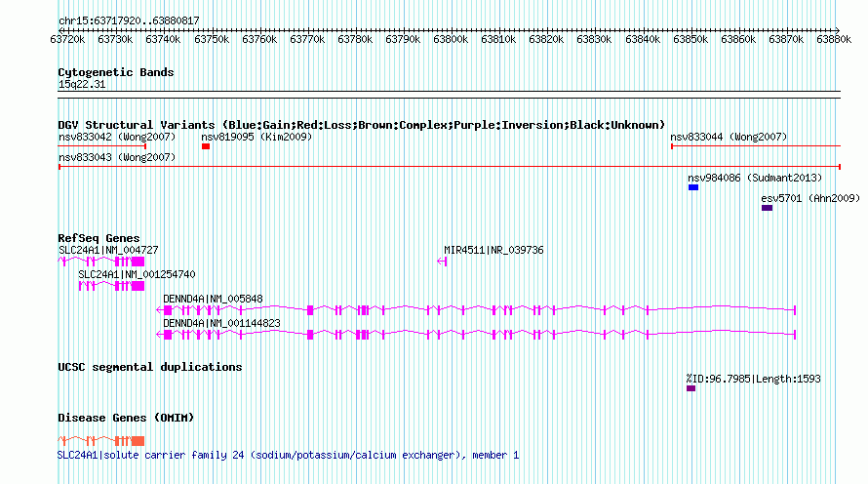Click the large terminal exon of SLC24A1 NM_004727

point(138,262)
